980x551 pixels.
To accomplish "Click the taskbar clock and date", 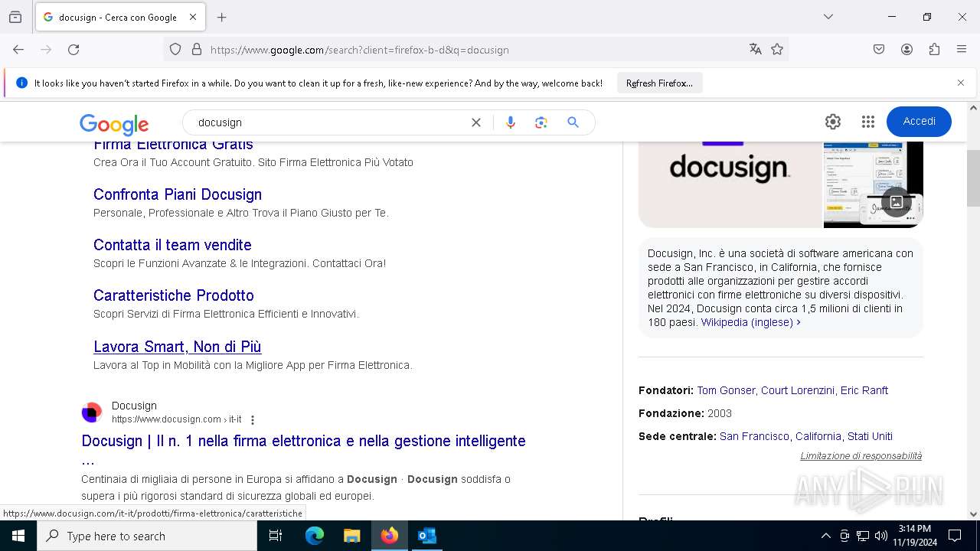I will tap(915, 536).
